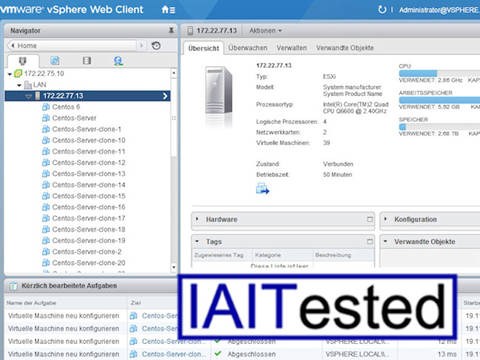Sort by Kategorie column header

pos(268,255)
